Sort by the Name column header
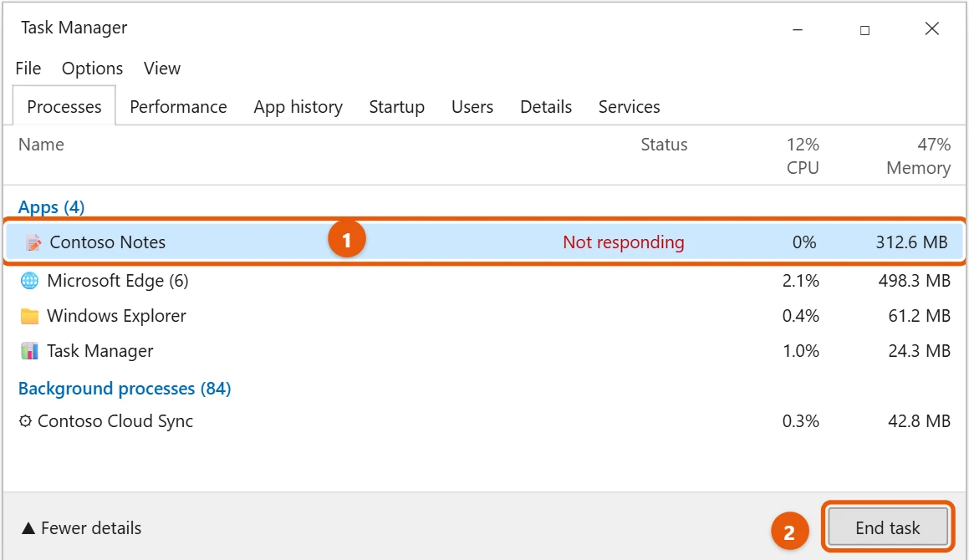This screenshot has height=560, width=969. [x=42, y=144]
